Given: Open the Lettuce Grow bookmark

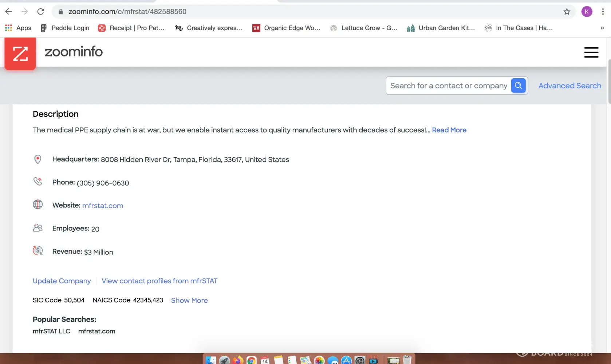Looking at the screenshot, I should 363,28.
